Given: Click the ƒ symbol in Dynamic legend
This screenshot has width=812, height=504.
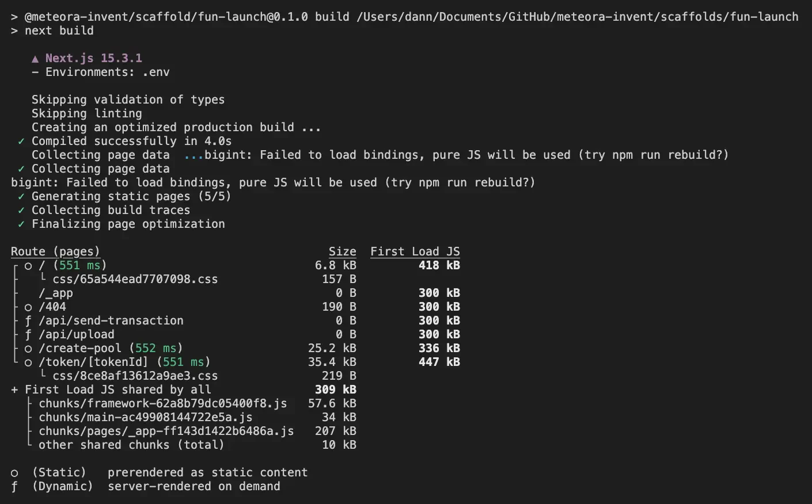Looking at the screenshot, I should 14,487.
